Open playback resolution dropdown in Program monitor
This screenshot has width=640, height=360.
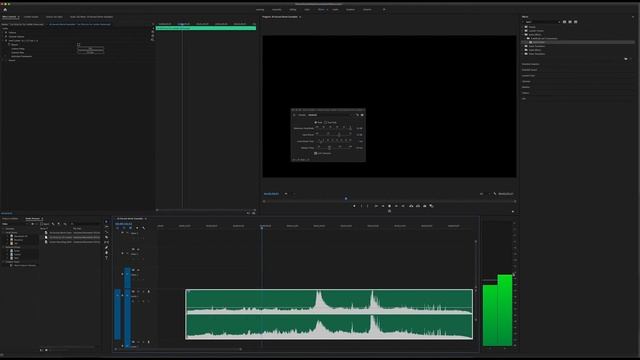(x=481, y=194)
